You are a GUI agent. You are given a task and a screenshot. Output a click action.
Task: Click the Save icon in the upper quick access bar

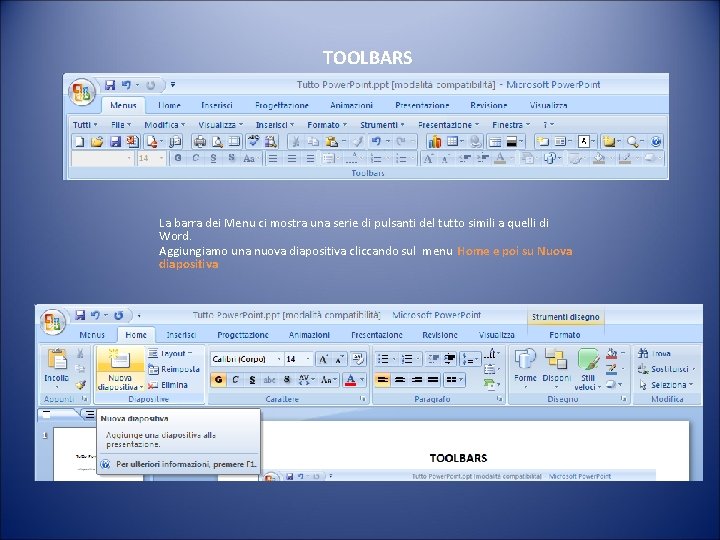[x=110, y=85]
